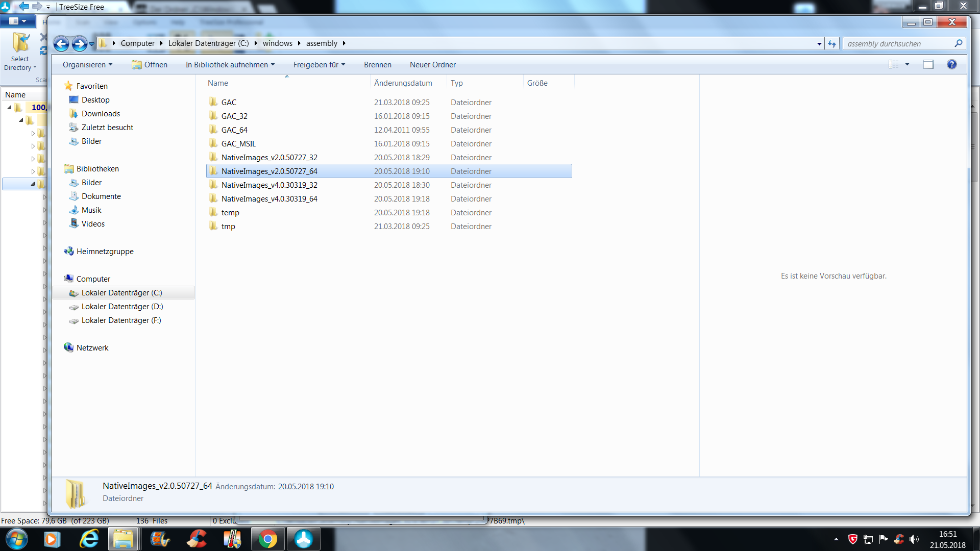This screenshot has height=551, width=980.
Task: Toggle the preview pane icon
Action: pyautogui.click(x=928, y=64)
